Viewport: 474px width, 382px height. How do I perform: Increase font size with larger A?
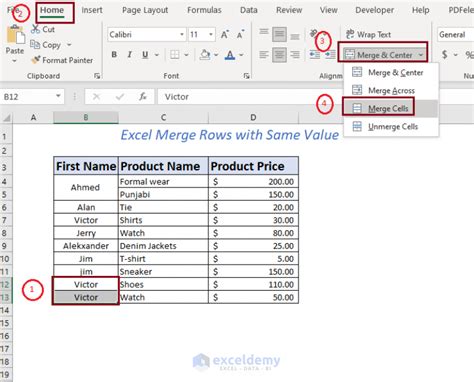click(x=225, y=34)
